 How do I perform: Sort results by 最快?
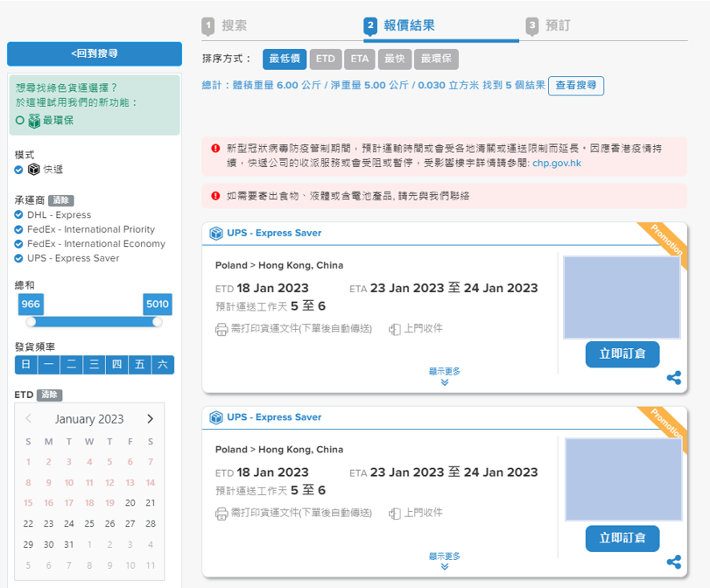pos(394,59)
